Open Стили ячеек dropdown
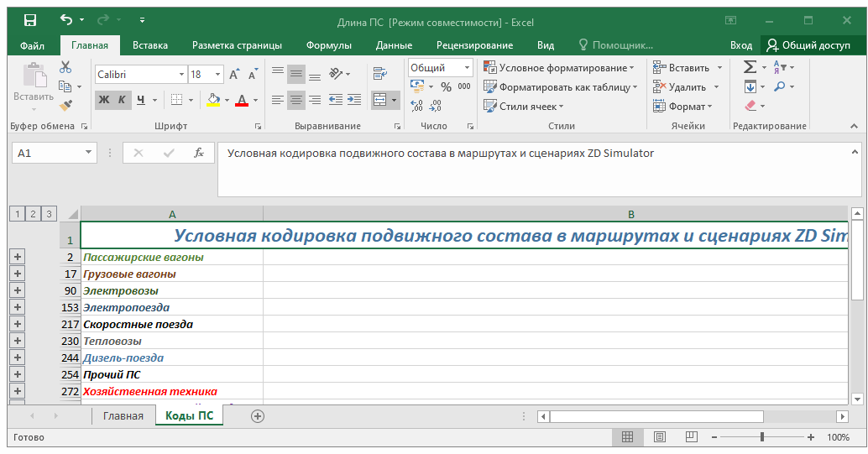 tap(523, 107)
